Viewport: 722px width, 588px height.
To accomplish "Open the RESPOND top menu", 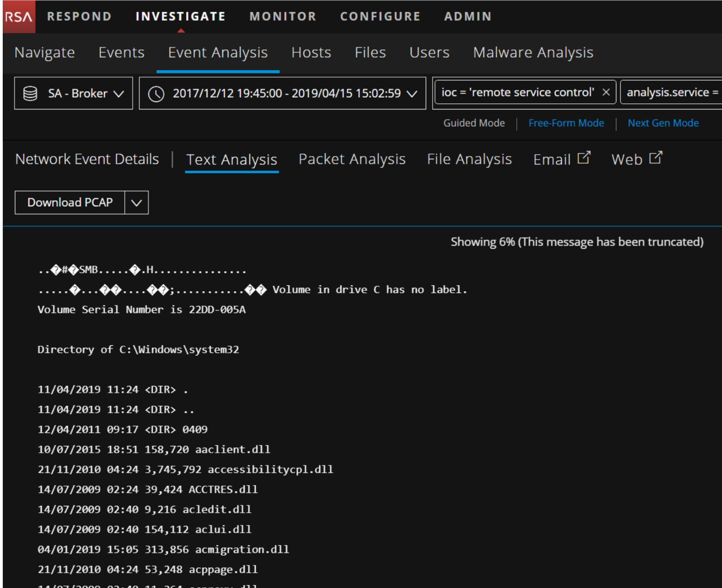I will [79, 16].
